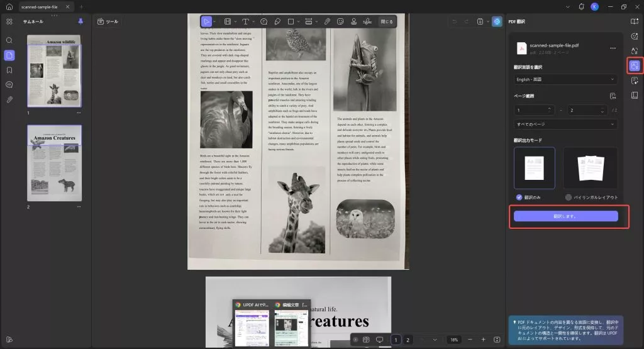Image resolution: width=644 pixels, height=349 pixels.
Task: Click the attachment paperclip icon in toolbar
Action: coord(327,21)
